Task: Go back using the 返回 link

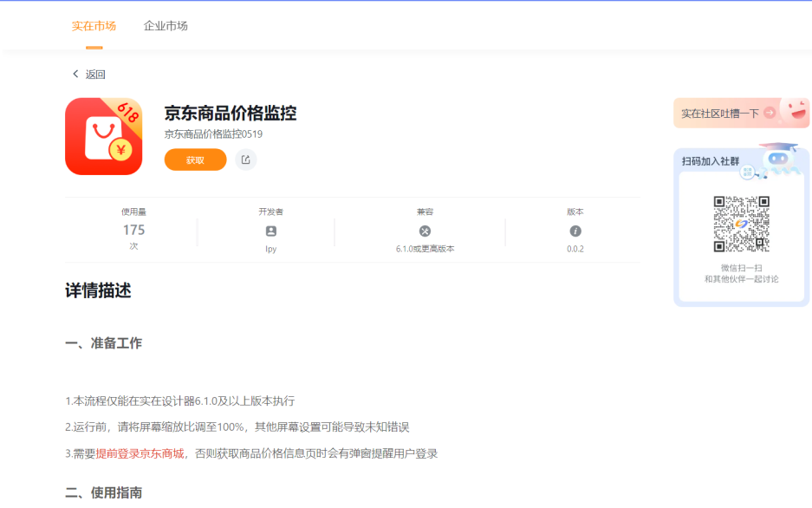Action: point(94,75)
